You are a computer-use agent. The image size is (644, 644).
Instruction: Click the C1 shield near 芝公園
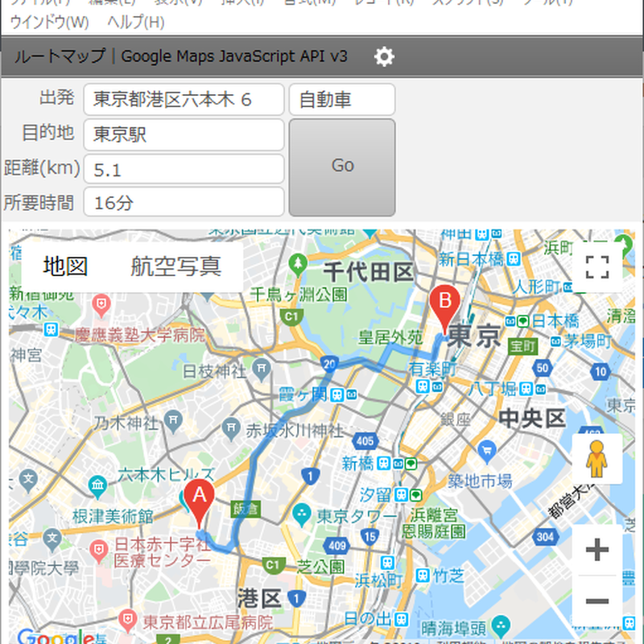[x=272, y=565]
